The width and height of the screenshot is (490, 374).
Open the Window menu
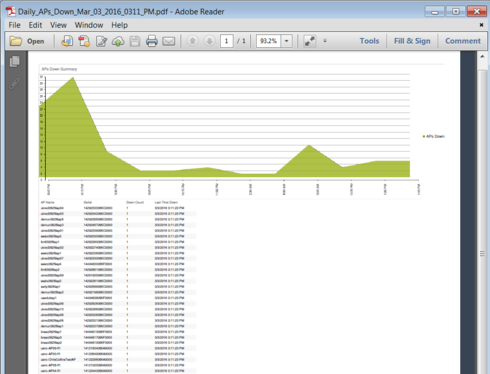[x=89, y=25]
